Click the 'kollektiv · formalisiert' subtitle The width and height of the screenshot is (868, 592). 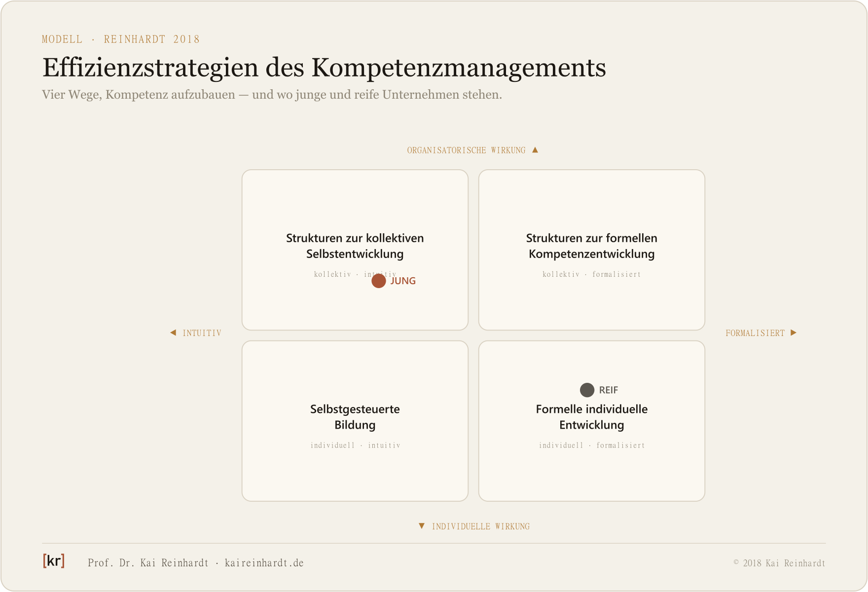tap(592, 274)
